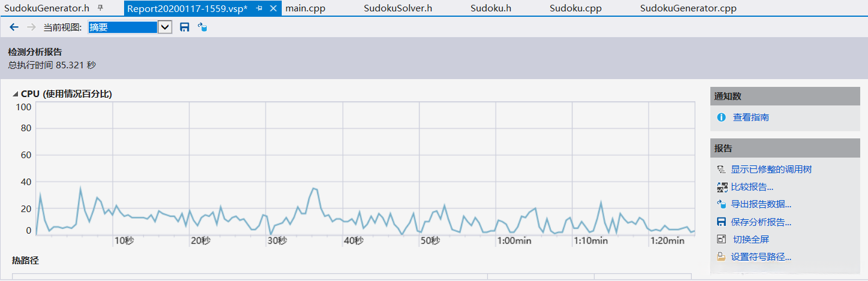This screenshot has height=281, width=868.
Task: Click the symbol path folder icon
Action: 721,257
